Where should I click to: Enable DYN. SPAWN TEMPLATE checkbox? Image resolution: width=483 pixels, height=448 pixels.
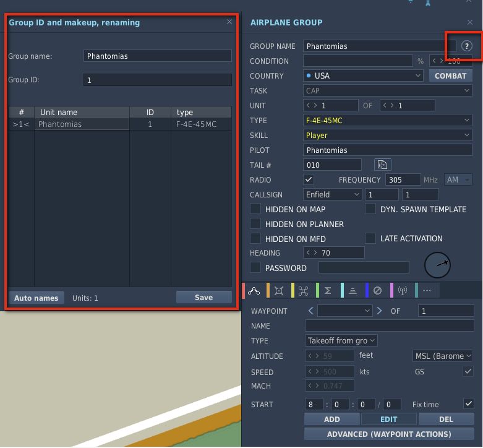(370, 209)
